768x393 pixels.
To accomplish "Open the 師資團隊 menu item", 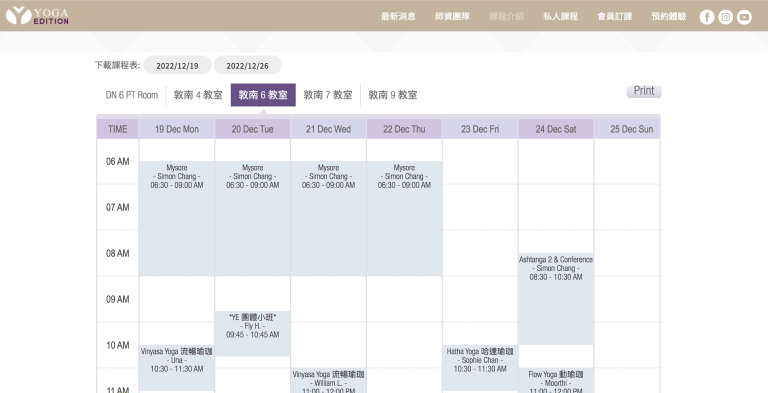I will point(453,16).
